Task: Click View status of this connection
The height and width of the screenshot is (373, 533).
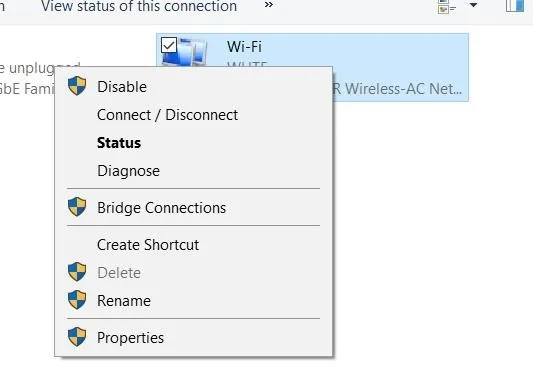Action: [139, 6]
